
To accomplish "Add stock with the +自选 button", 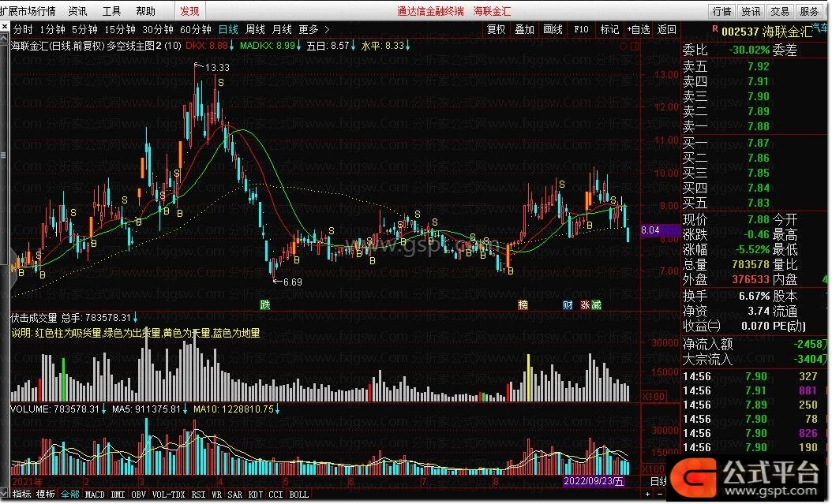I will pos(639,30).
